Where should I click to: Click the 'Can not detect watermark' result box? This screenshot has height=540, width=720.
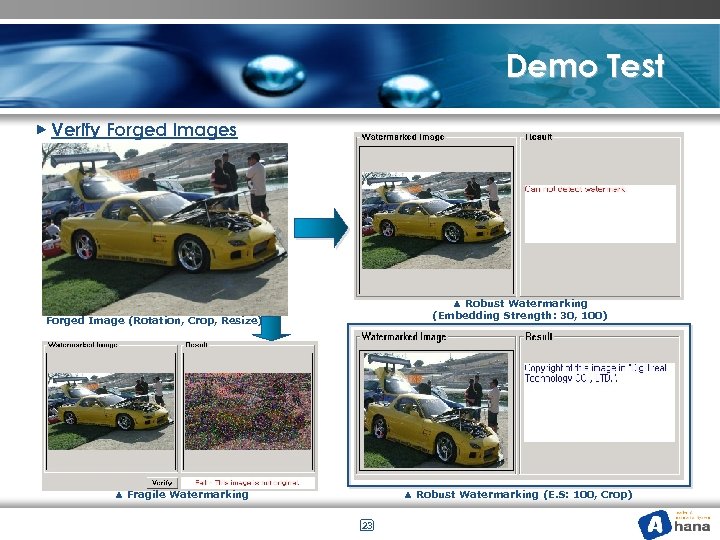(600, 214)
